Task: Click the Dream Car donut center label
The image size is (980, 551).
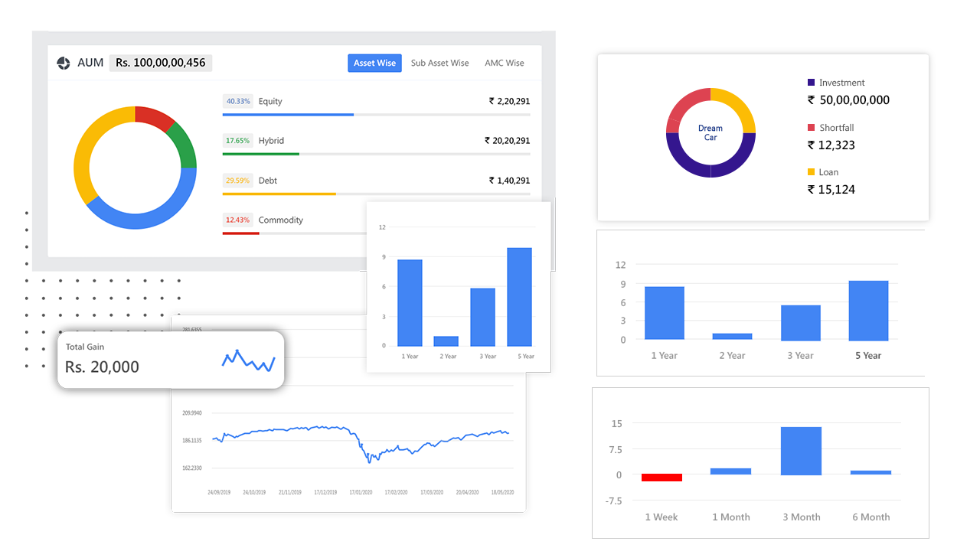Action: pos(710,133)
